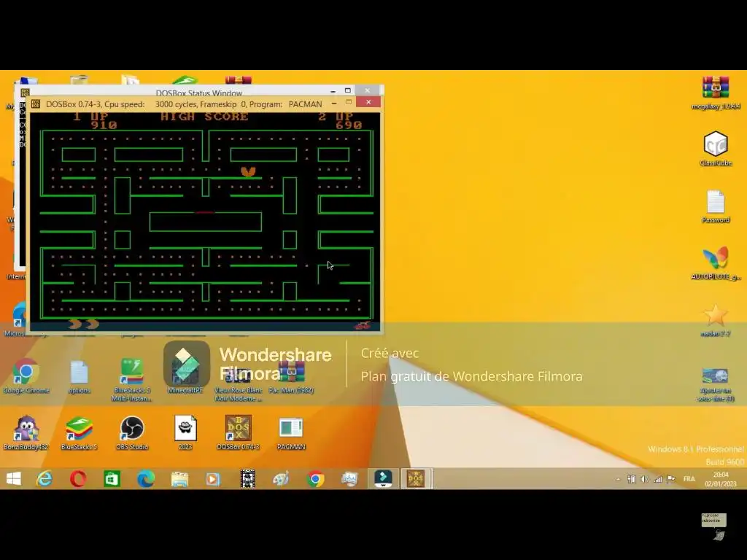
Task: Show hidden system tray icons
Action: (618, 480)
